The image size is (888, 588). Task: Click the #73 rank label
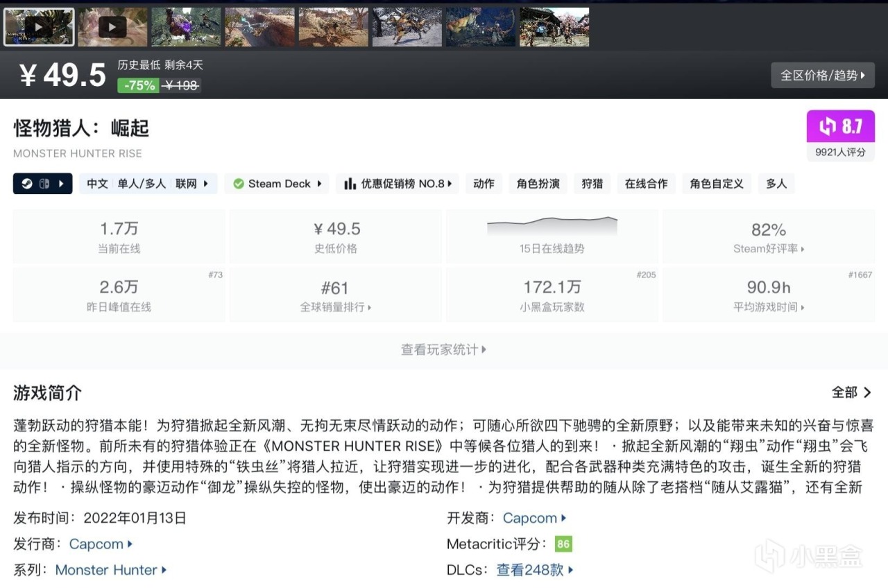click(x=215, y=275)
